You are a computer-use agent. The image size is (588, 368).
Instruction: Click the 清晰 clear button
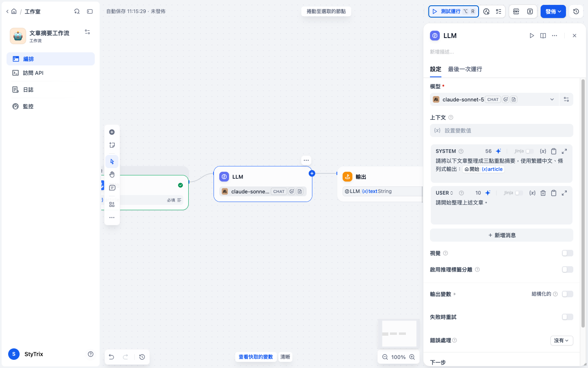pos(285,357)
